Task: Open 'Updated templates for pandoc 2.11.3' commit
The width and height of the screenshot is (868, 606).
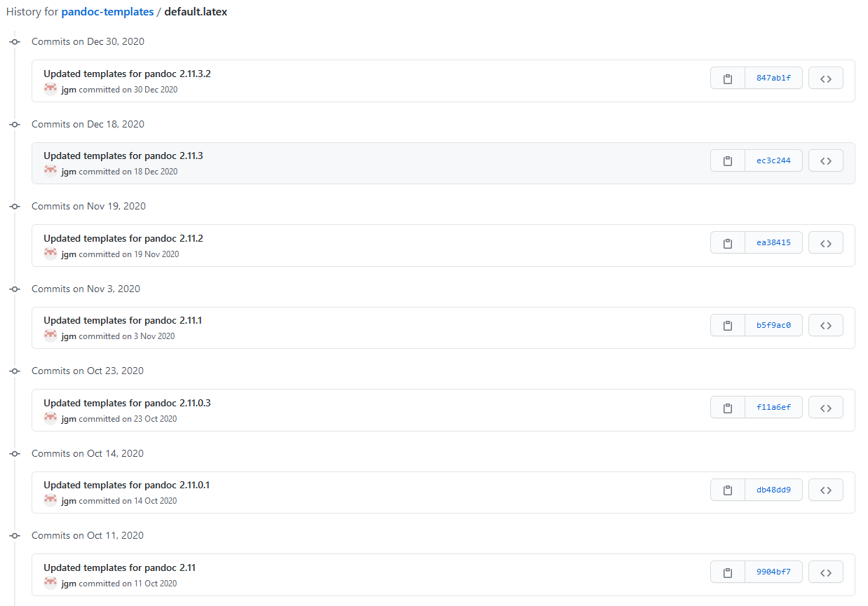Action: [123, 156]
